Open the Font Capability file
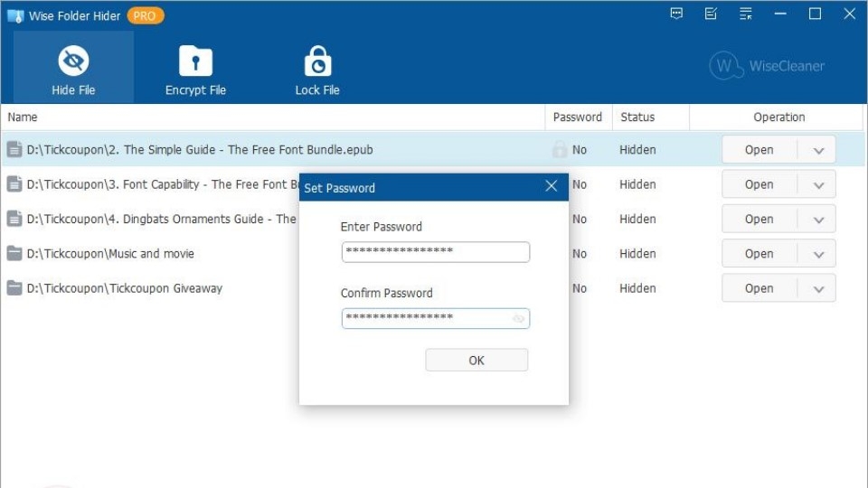The width and height of the screenshot is (868, 488). coord(759,184)
